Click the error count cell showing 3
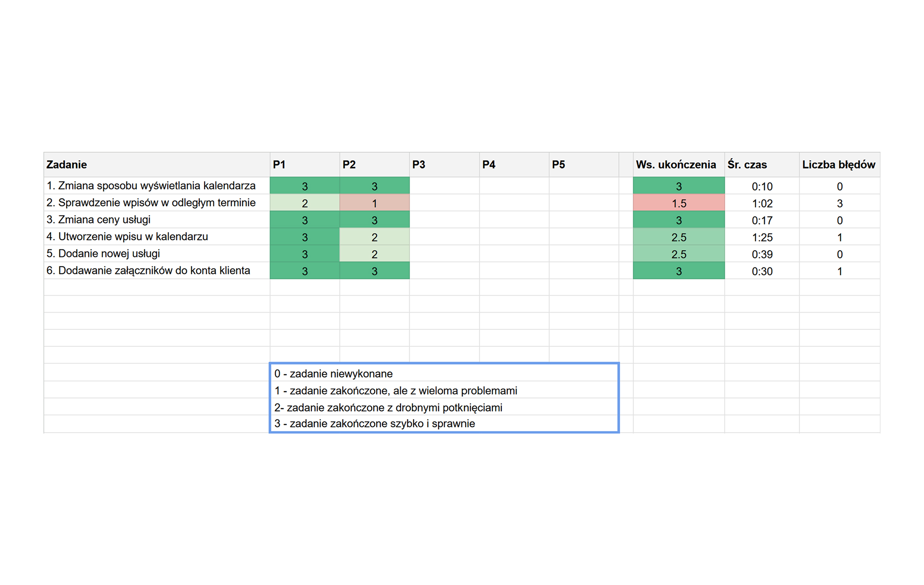924x585 pixels. coord(839,203)
